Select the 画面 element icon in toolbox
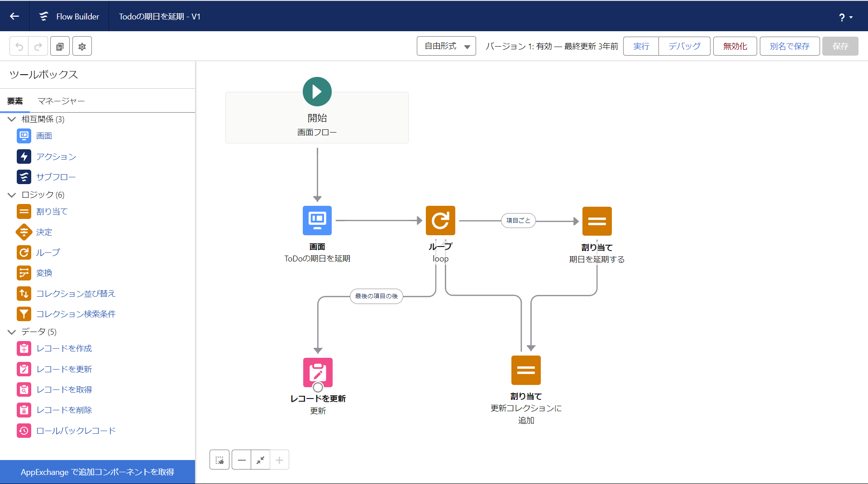This screenshot has width=868, height=484. click(x=24, y=136)
